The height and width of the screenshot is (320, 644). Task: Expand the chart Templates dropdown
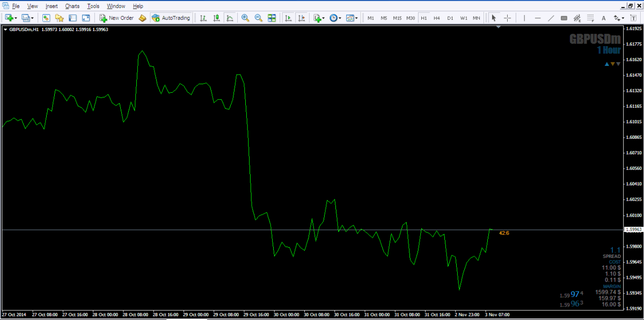coord(356,18)
